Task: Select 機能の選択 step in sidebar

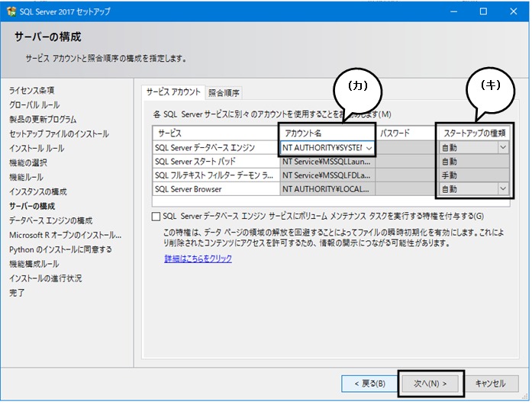Action: click(28, 162)
